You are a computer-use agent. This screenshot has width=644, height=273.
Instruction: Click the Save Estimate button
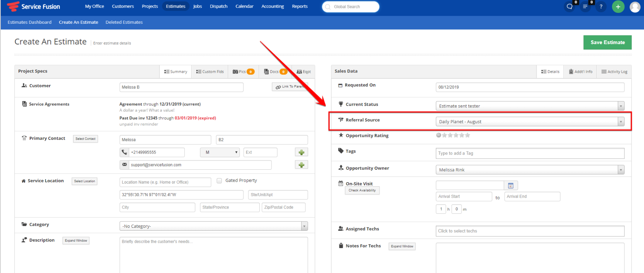(607, 43)
